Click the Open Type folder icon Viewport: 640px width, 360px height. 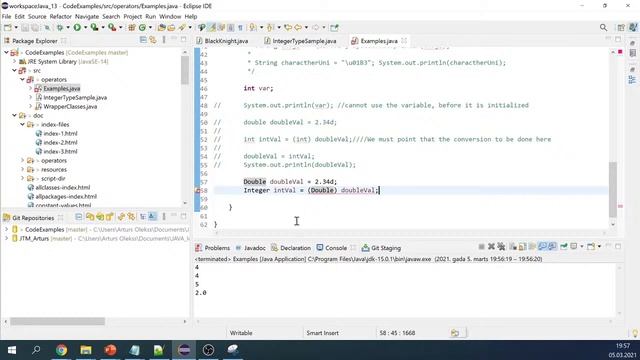pos(162,27)
